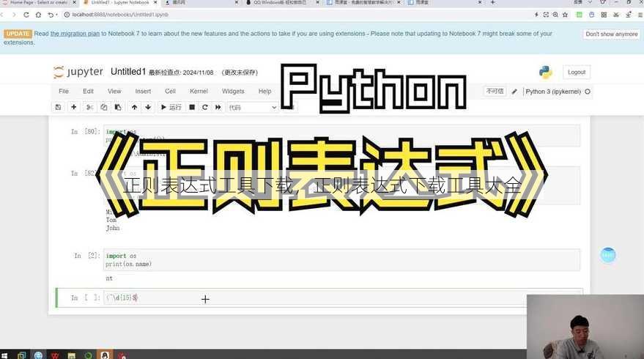This screenshot has height=359, width=644.
Task: Go back in browser history
Action: click(x=2, y=15)
